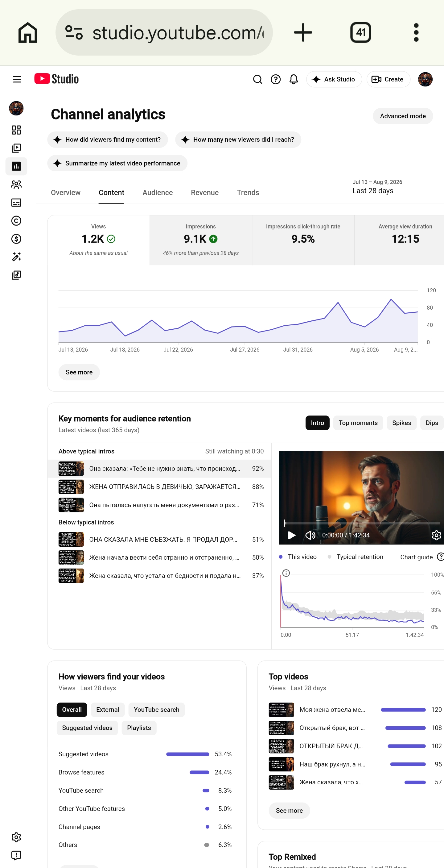The width and height of the screenshot is (444, 868).
Task: Select the Top moments filter chip
Action: click(x=358, y=423)
